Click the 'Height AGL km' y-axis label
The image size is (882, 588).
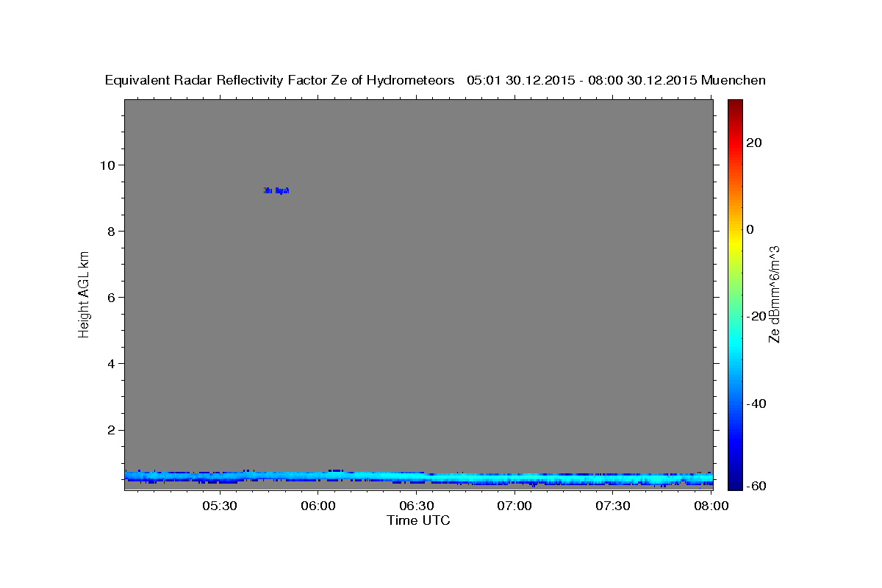[x=84, y=293]
